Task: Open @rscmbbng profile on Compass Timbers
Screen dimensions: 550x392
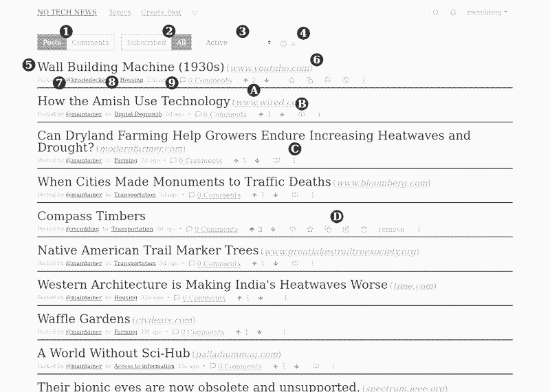Action: [82, 230]
